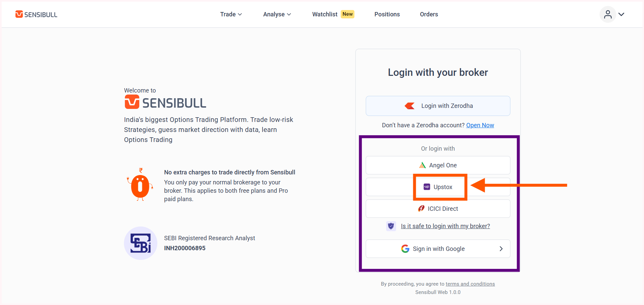Sign in with Google button

[x=438, y=249]
